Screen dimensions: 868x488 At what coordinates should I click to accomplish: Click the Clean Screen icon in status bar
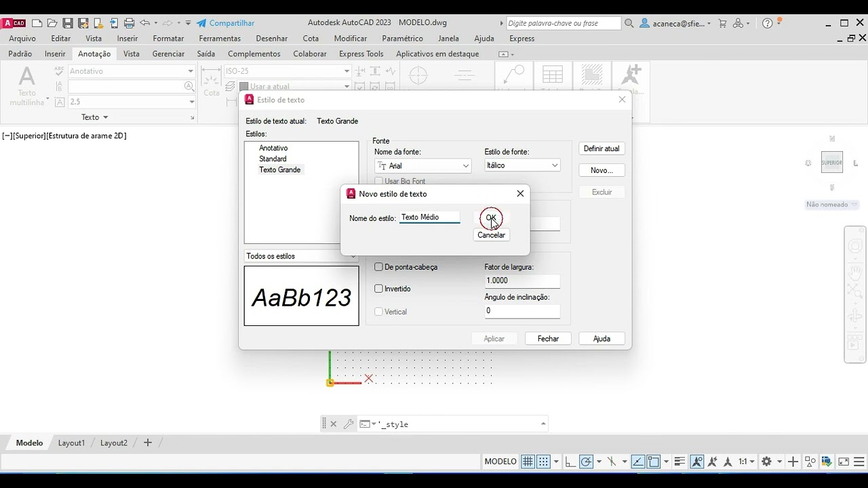[x=844, y=462]
